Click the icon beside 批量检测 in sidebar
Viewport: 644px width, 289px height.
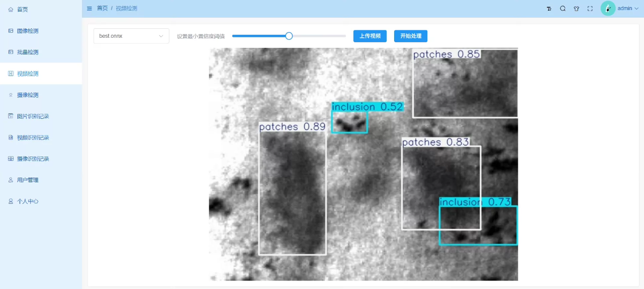(x=11, y=52)
